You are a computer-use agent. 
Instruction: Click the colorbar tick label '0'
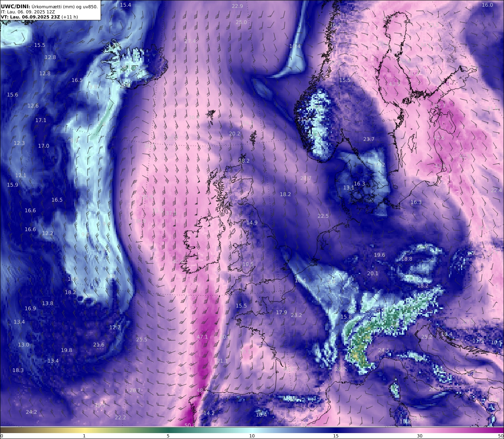point(2,436)
